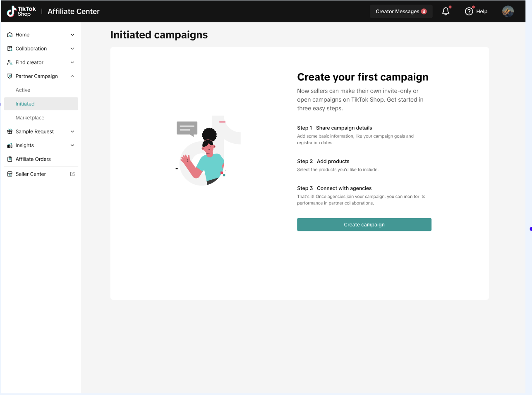Open the notifications bell

[446, 12]
